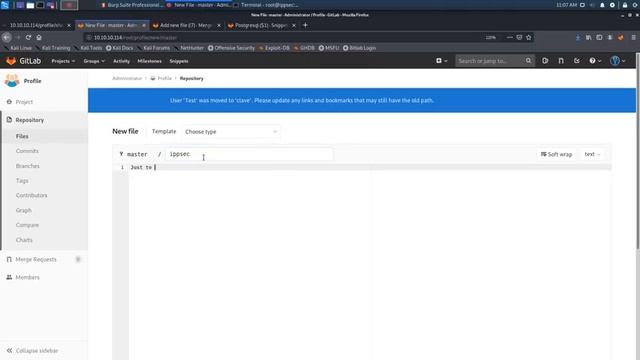This screenshot has width=640, height=360.
Task: Select Charts in the Repository submenu
Action: pyautogui.click(x=24, y=240)
